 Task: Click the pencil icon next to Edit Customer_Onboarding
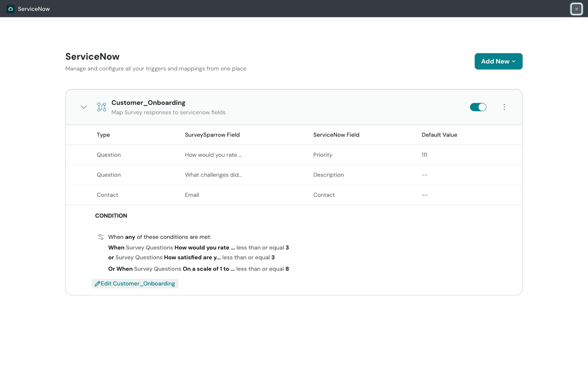coord(97,284)
